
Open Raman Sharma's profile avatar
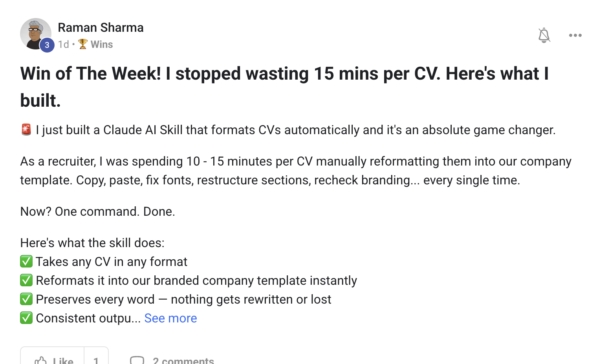(36, 34)
